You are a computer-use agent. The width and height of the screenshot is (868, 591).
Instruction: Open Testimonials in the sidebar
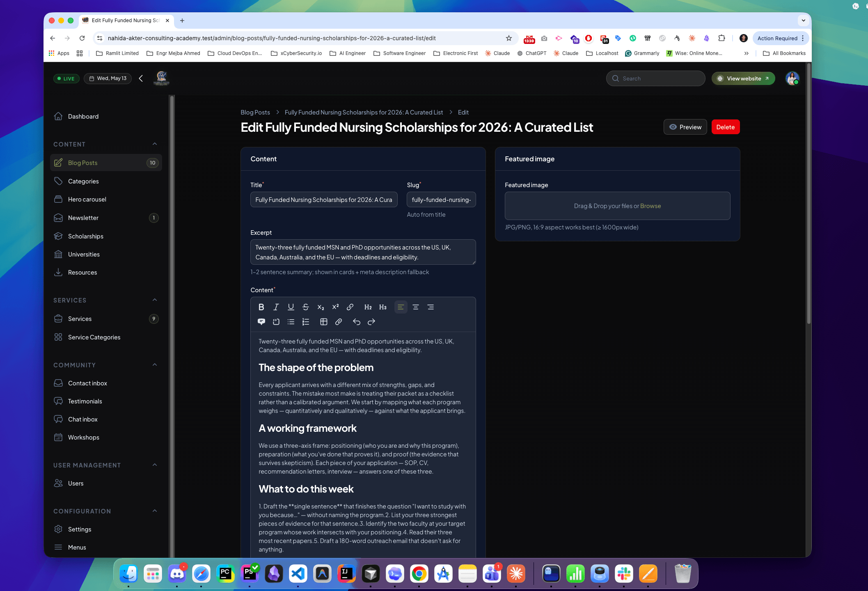106,401
